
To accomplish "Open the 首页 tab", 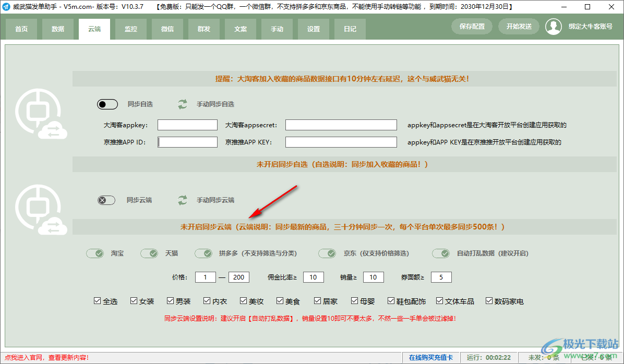I will (x=21, y=29).
